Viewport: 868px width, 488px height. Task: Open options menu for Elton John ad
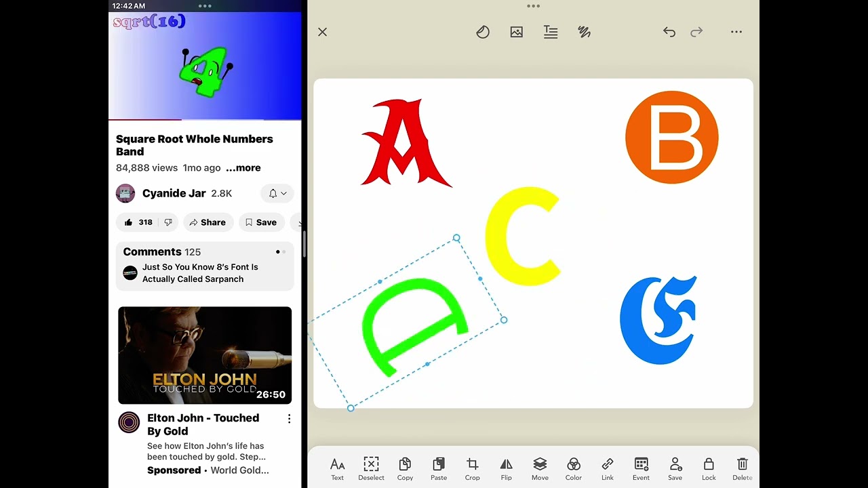tap(290, 419)
